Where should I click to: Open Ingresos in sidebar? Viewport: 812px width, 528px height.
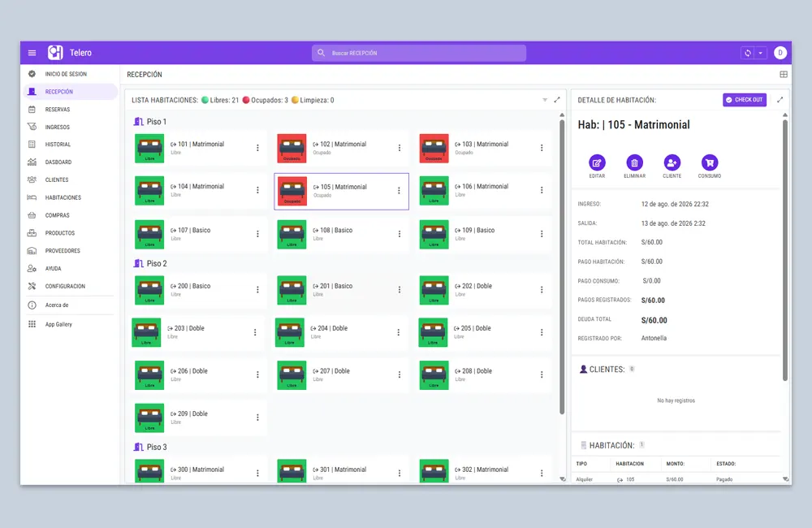coord(70,127)
